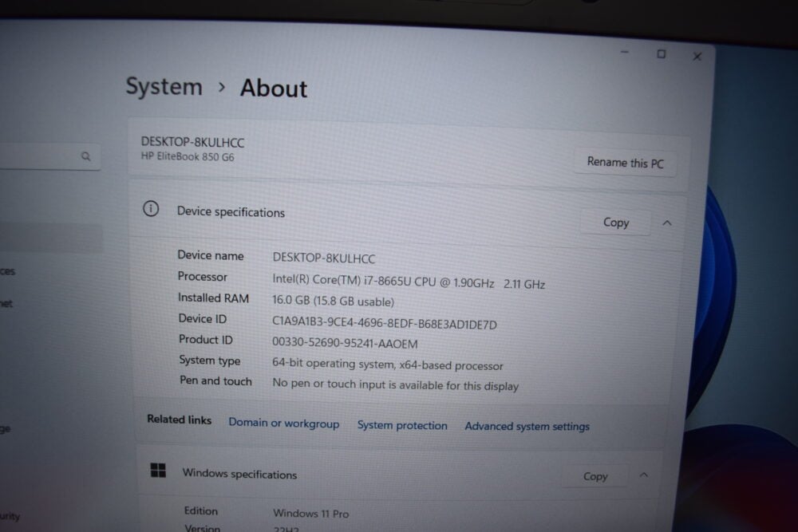Viewport: 798px width, 532px height.
Task: Click the Product ID label
Action: point(206,339)
